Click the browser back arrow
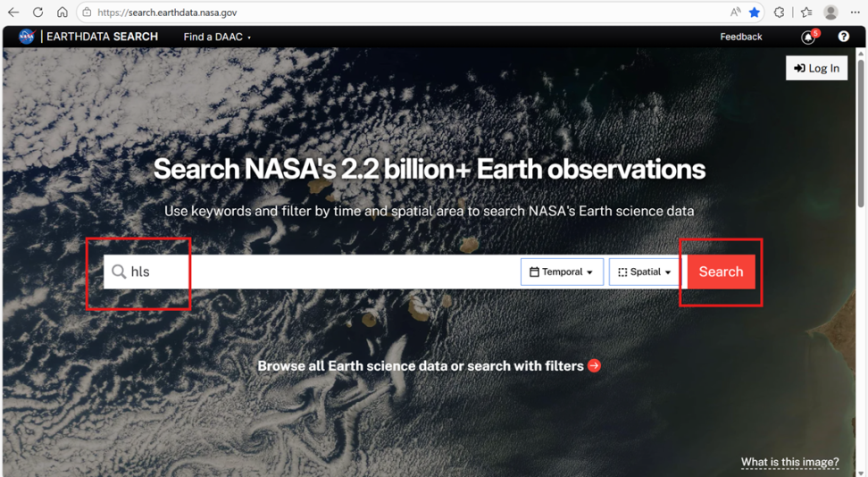The image size is (868, 477). pyautogui.click(x=13, y=13)
